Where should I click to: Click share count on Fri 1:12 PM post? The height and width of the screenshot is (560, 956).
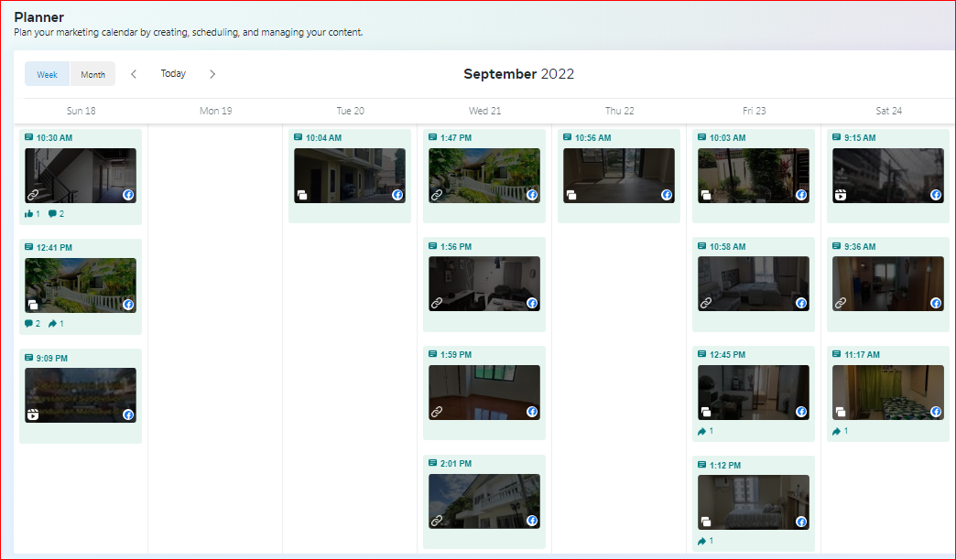[705, 541]
